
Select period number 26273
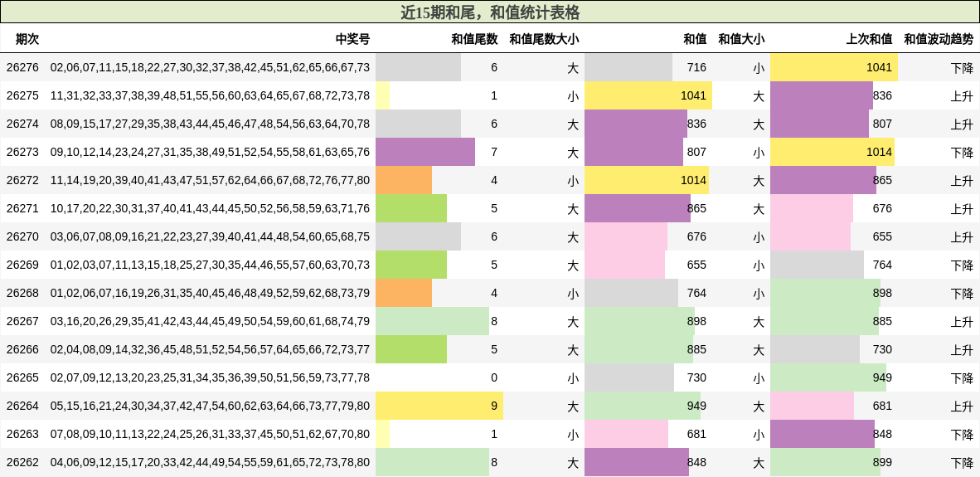pyautogui.click(x=22, y=152)
